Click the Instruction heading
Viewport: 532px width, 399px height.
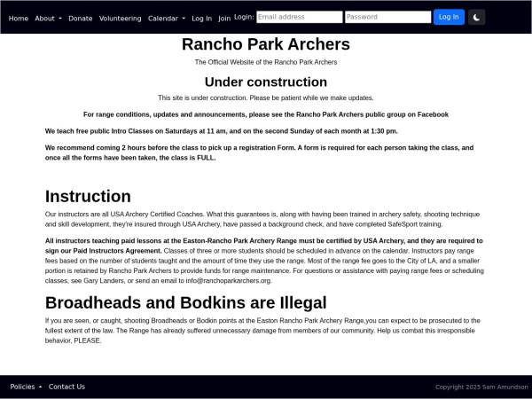88,197
